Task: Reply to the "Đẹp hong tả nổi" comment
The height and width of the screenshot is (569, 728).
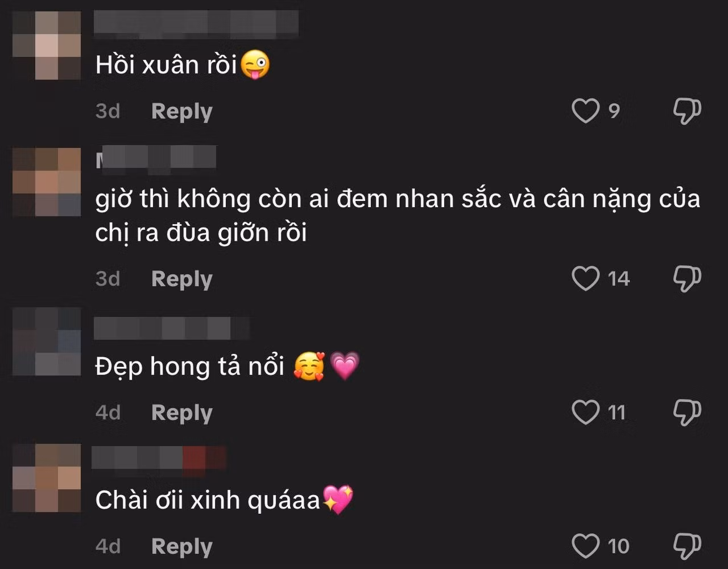Action: [181, 413]
